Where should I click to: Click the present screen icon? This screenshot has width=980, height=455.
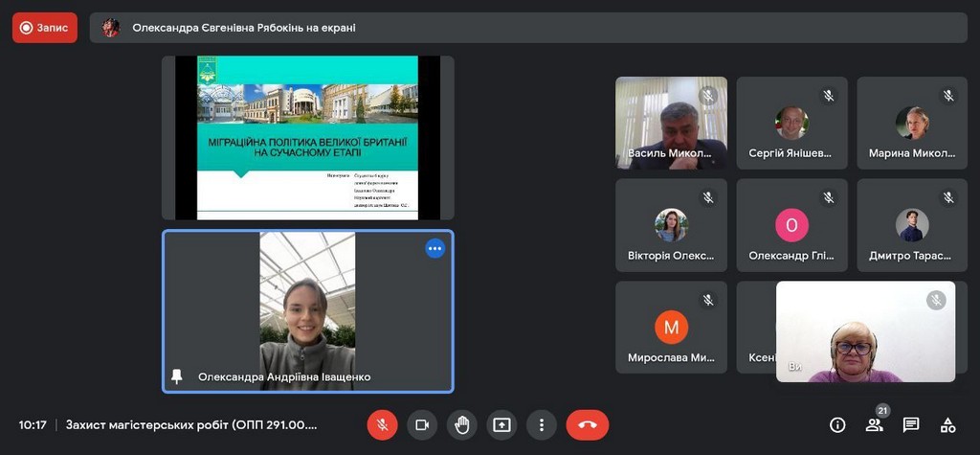(x=501, y=424)
